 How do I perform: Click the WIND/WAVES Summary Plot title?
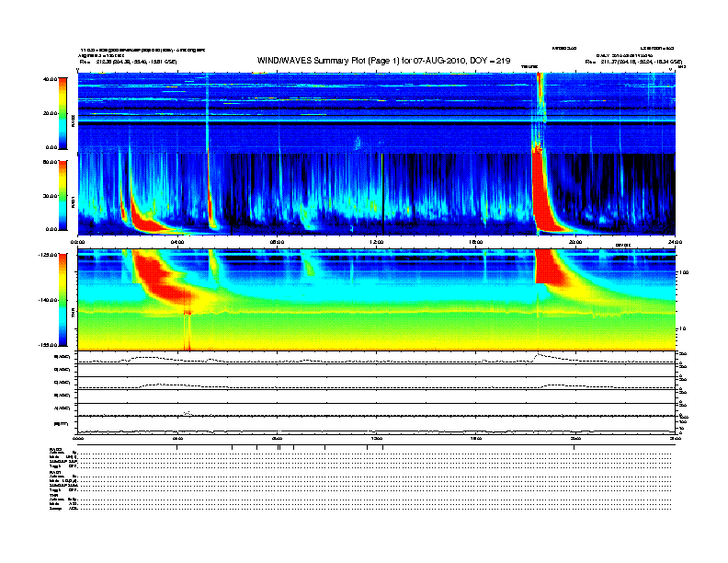[383, 61]
